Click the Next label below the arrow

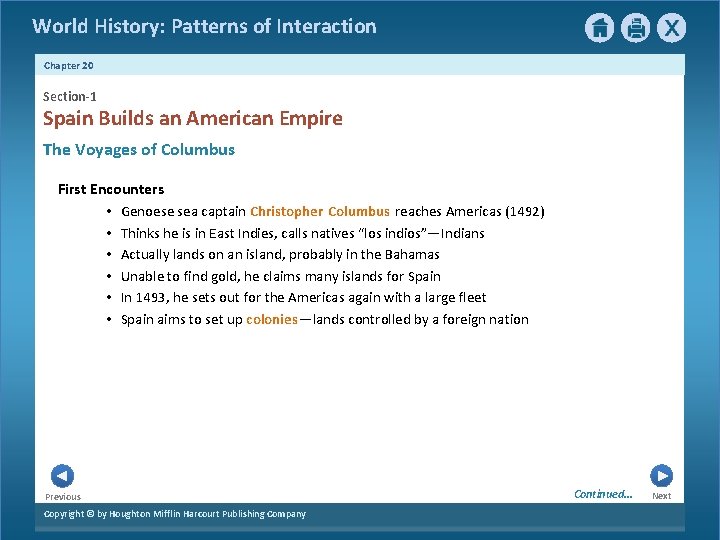[x=662, y=496]
